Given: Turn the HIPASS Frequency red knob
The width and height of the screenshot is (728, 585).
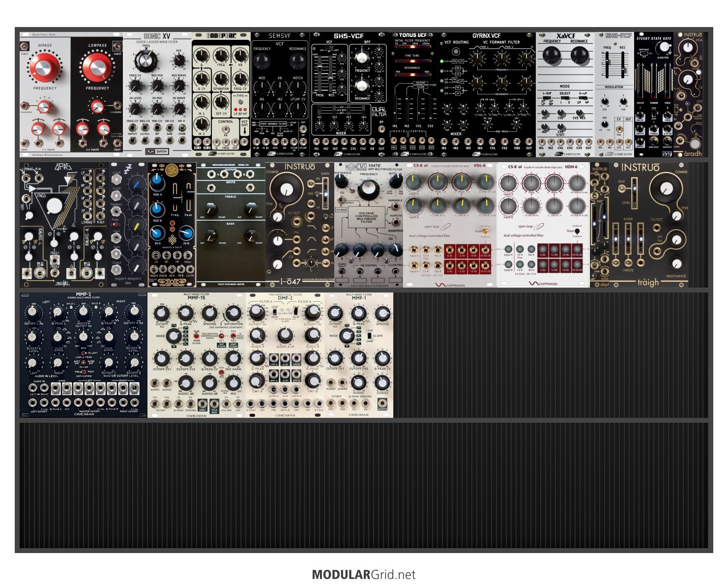Looking at the screenshot, I should click(45, 67).
